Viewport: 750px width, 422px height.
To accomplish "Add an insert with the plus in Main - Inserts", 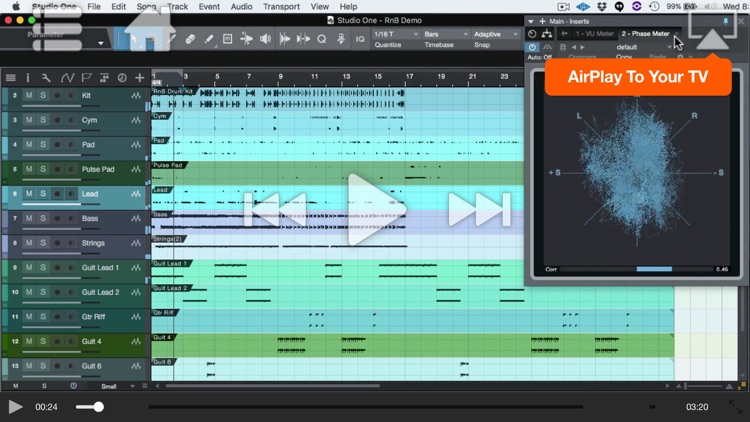I will 542,21.
